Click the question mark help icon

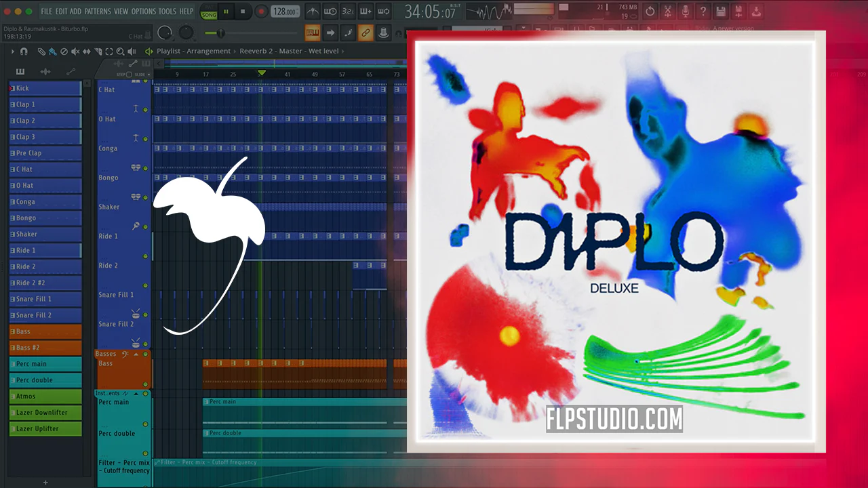(x=703, y=12)
